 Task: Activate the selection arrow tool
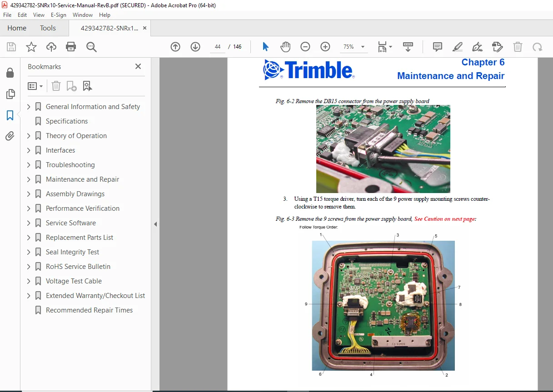point(266,47)
